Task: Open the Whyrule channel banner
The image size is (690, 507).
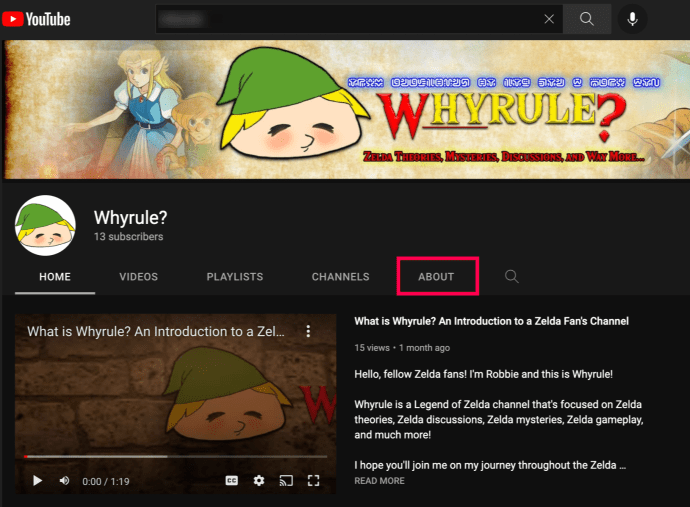Action: (347, 110)
